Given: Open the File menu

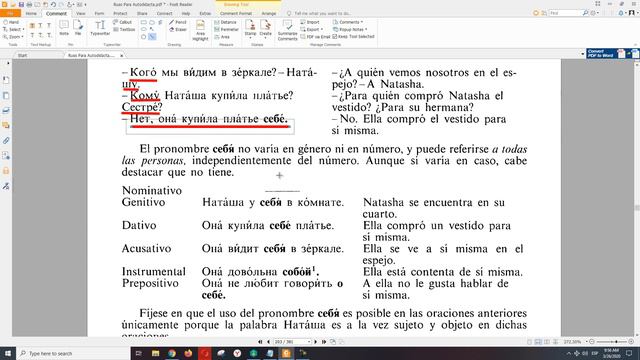Looking at the screenshot, I should click(x=10, y=13).
